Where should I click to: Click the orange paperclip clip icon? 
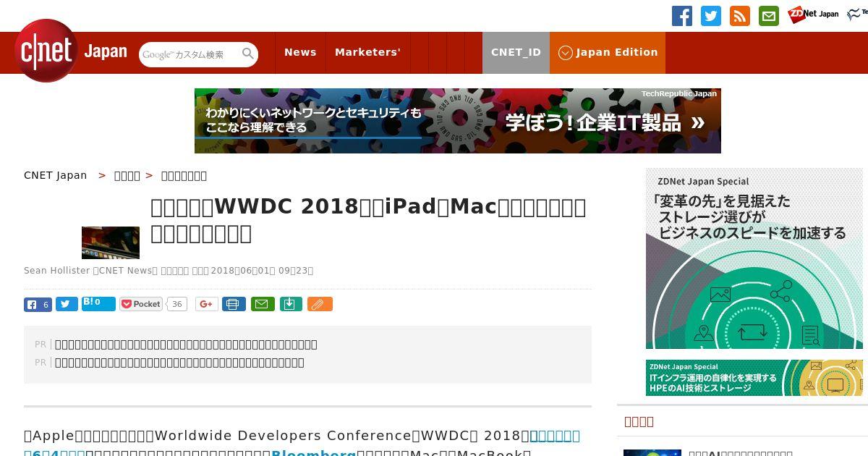pos(320,305)
